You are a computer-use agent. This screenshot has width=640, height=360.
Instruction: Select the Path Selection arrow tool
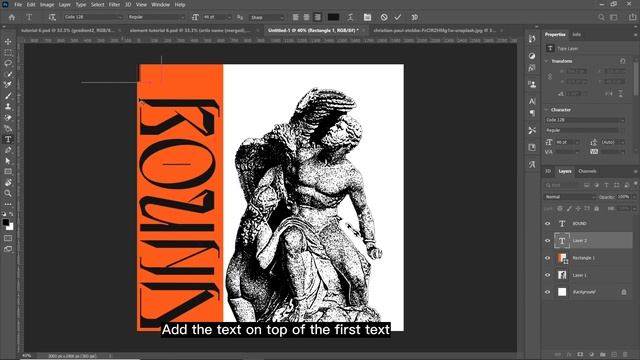pyautogui.click(x=8, y=161)
